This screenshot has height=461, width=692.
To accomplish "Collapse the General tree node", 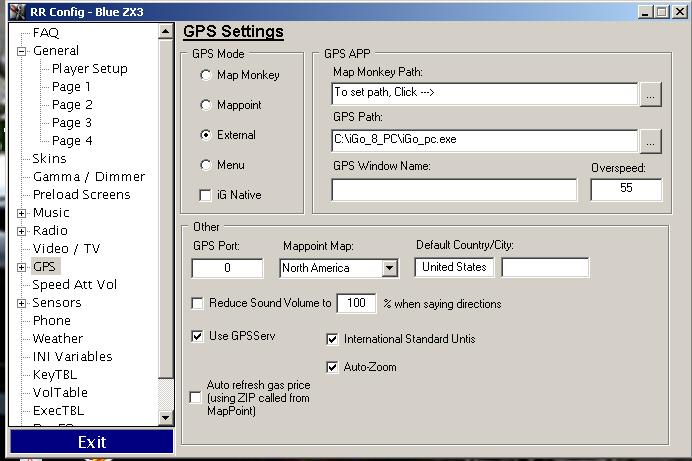I will [22, 51].
